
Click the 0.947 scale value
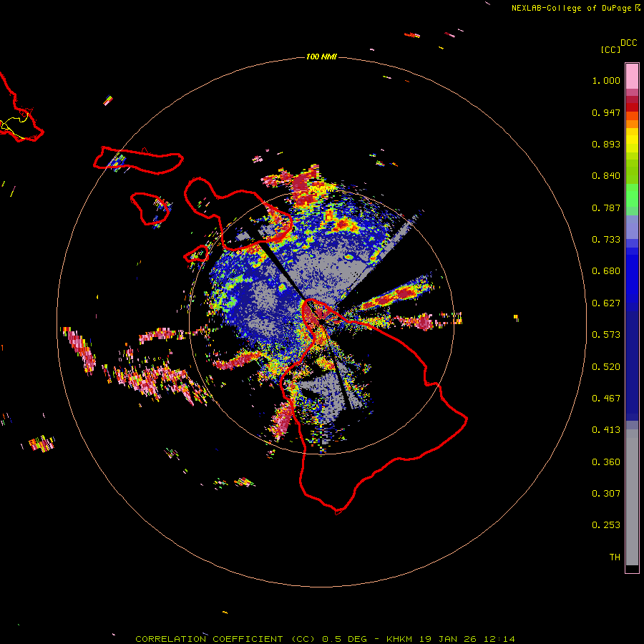[x=606, y=112]
